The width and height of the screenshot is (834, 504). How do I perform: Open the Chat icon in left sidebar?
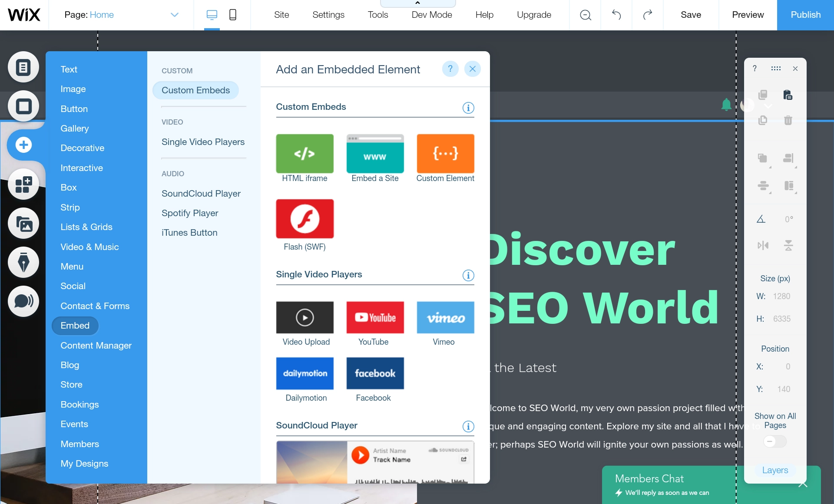23,301
